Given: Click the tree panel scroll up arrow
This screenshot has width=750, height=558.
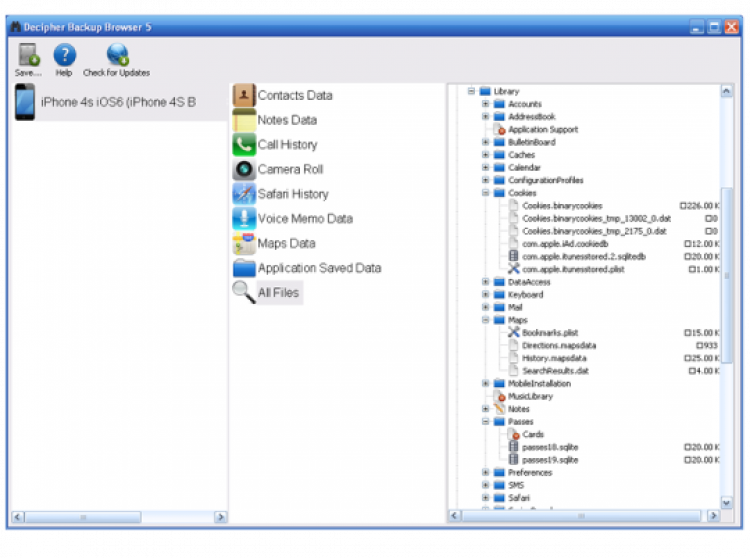Looking at the screenshot, I should coord(727,91).
